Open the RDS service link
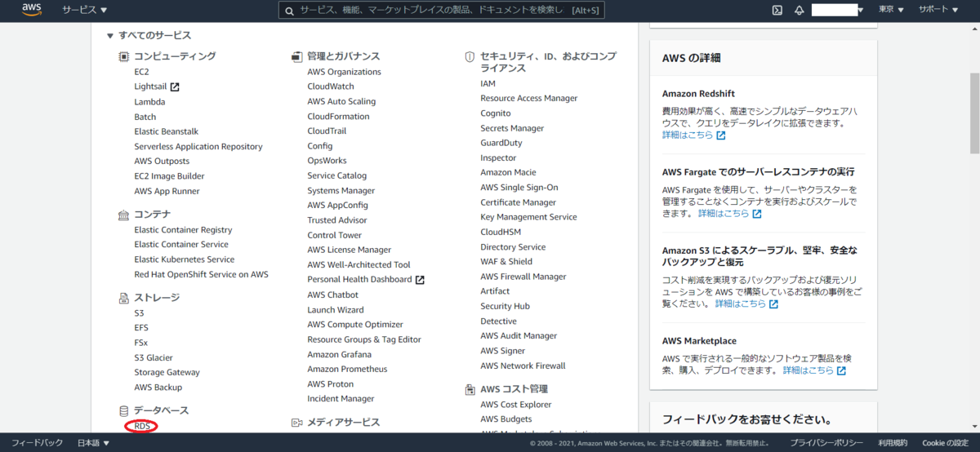 click(x=142, y=426)
